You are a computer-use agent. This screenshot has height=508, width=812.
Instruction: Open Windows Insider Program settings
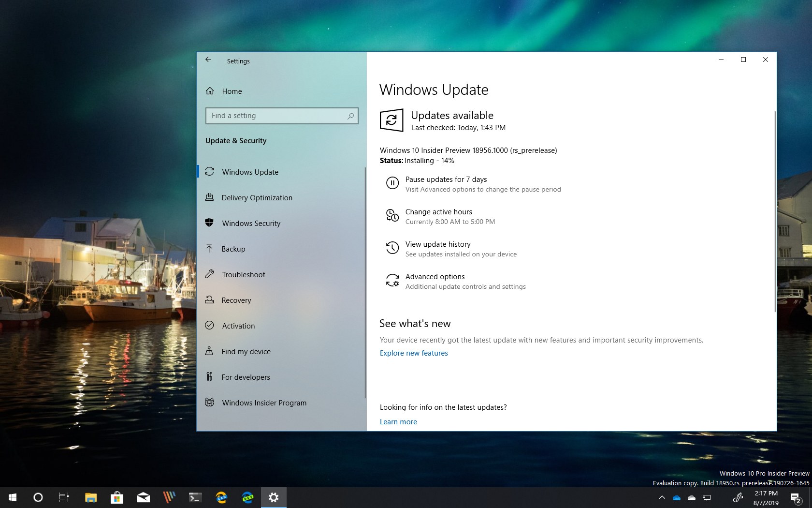pos(281,403)
